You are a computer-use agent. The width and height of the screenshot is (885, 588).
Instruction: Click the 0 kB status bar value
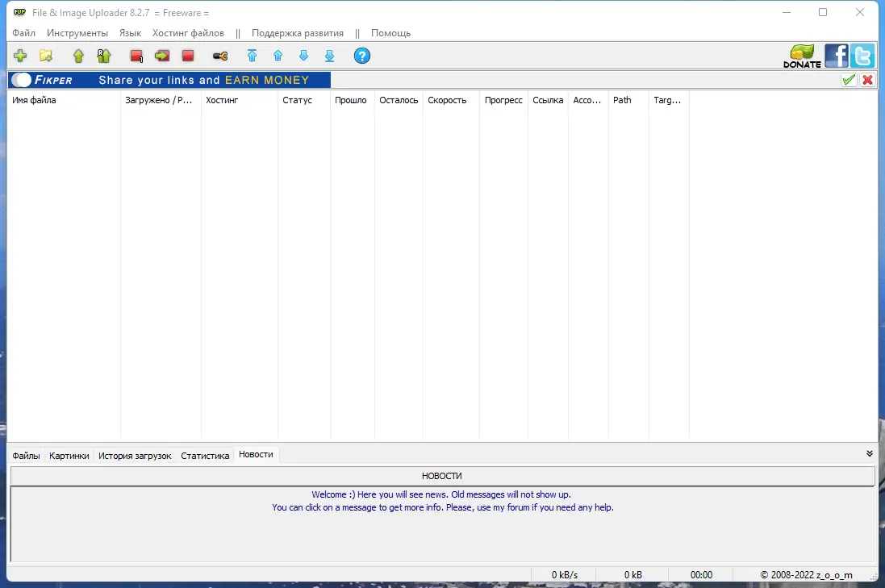click(x=632, y=574)
